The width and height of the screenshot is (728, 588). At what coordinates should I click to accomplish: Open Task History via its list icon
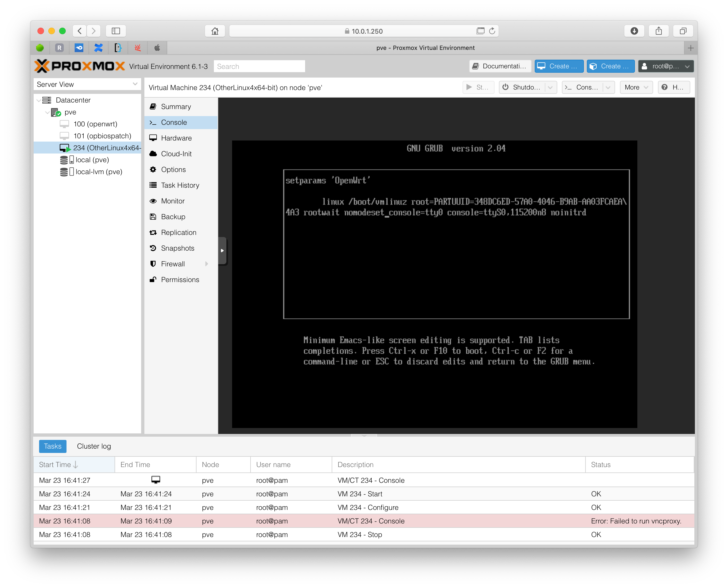click(154, 185)
